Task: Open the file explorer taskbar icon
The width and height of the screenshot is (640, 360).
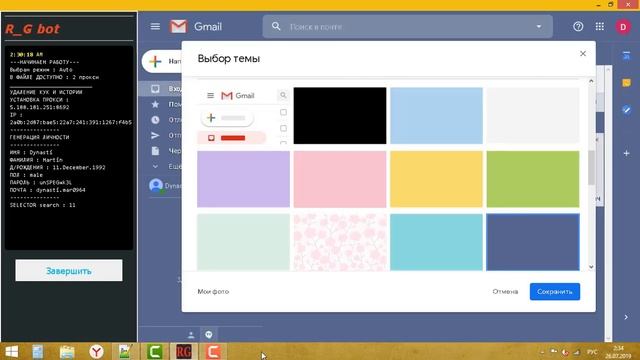Action: (x=67, y=351)
